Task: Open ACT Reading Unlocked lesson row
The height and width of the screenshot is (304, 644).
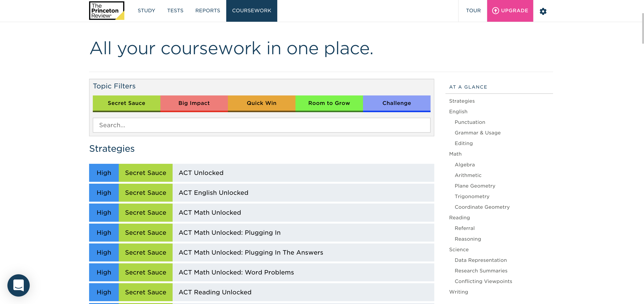Action: point(215,292)
